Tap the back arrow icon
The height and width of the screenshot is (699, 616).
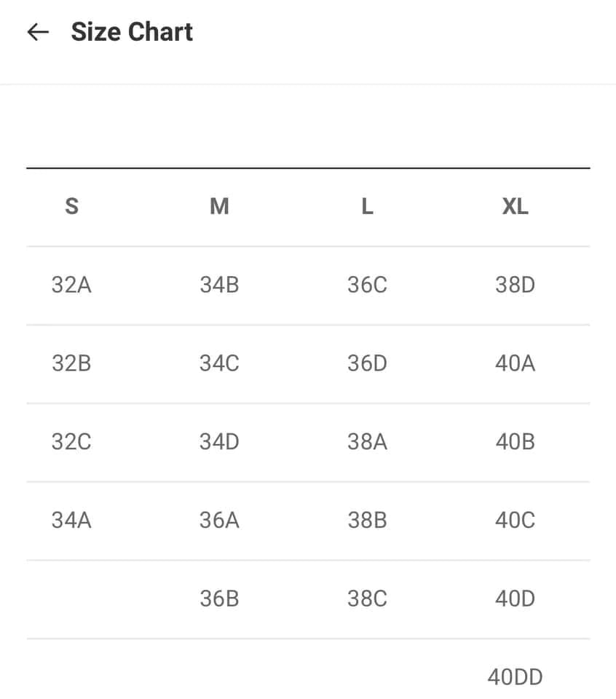[37, 32]
